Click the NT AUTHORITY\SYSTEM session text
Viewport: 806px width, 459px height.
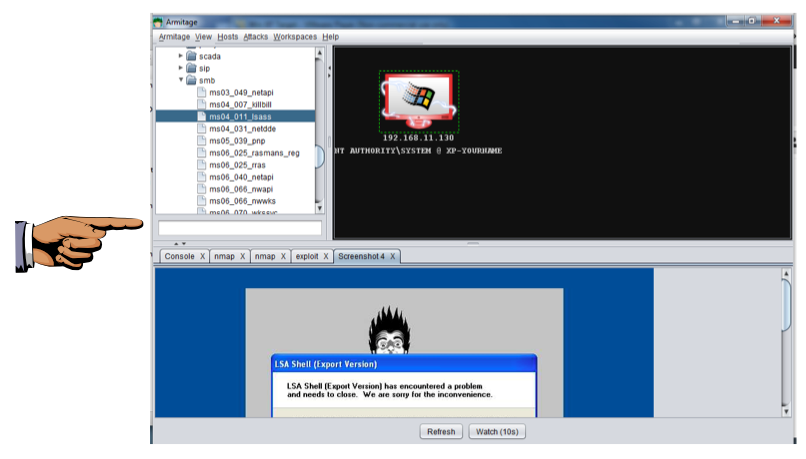click(418, 151)
